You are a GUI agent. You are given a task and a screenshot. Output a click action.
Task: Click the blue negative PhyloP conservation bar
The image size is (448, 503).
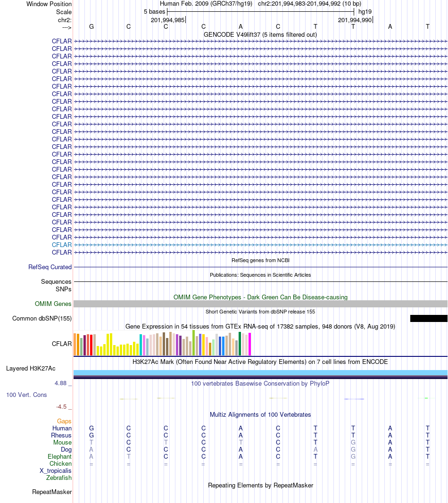click(x=354, y=399)
